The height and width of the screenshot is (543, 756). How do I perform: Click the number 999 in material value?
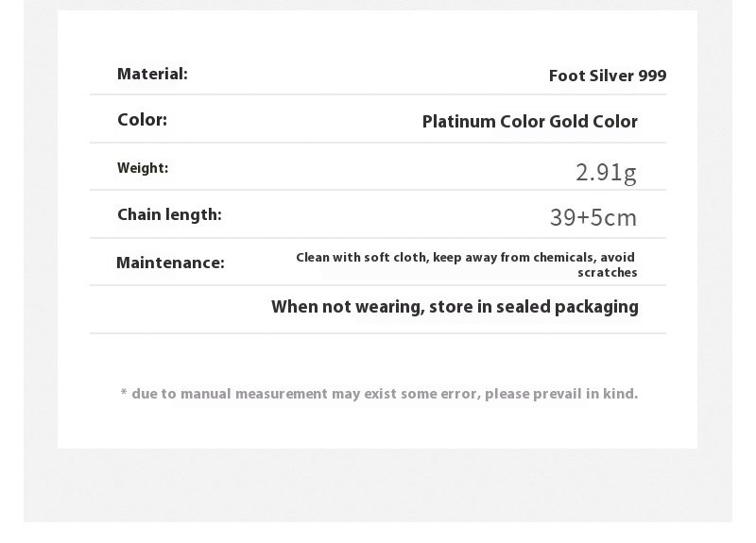coord(652,76)
